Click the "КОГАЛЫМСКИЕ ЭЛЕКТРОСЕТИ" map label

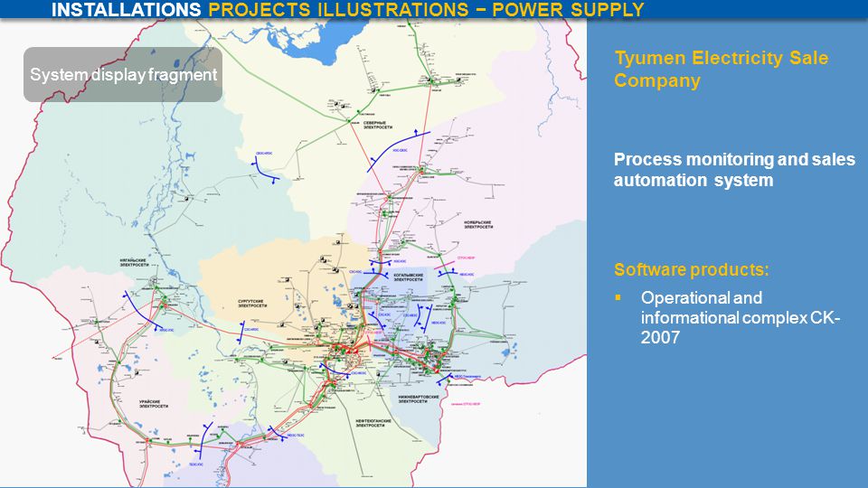409,277
